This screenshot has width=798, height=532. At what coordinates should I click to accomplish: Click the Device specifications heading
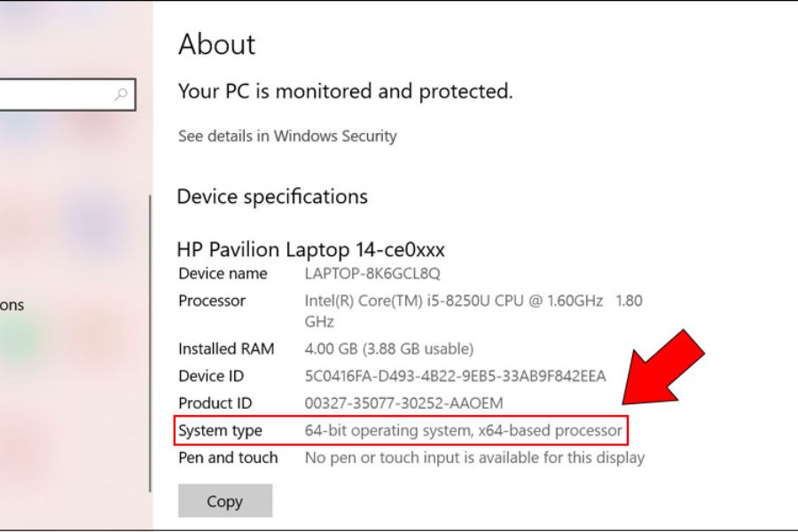pos(272,196)
